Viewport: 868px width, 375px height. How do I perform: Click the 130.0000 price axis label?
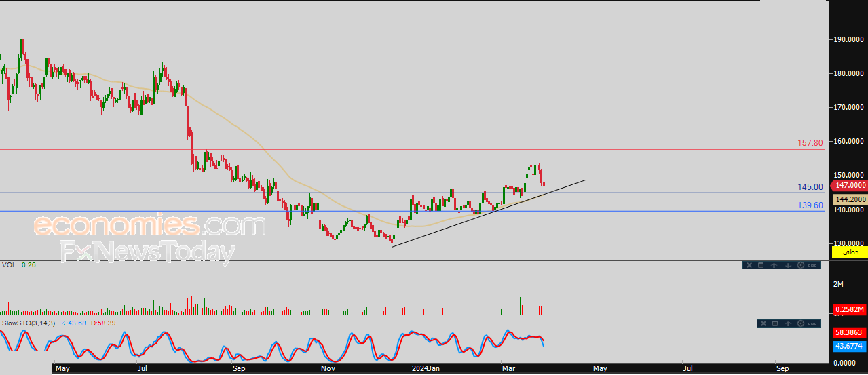[850, 243]
